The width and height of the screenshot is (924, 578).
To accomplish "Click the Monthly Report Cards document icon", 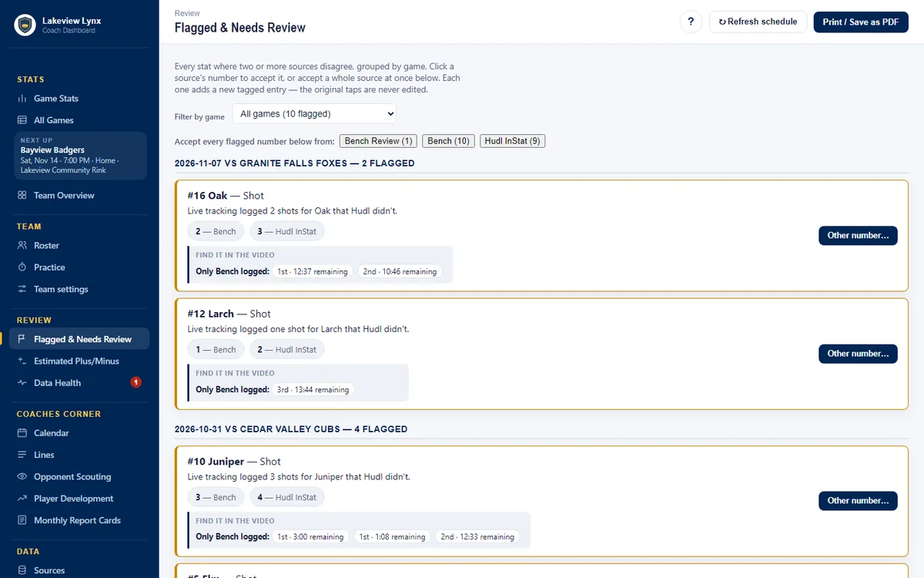I will coord(22,521).
